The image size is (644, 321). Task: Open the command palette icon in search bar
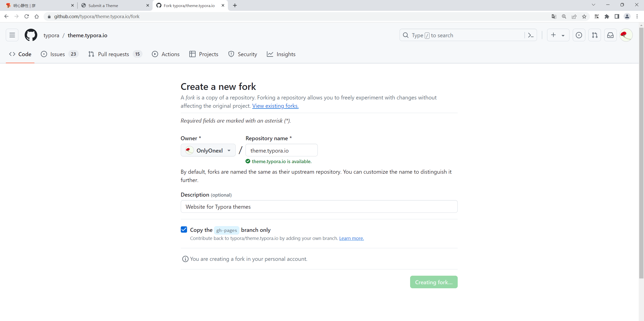(x=531, y=35)
